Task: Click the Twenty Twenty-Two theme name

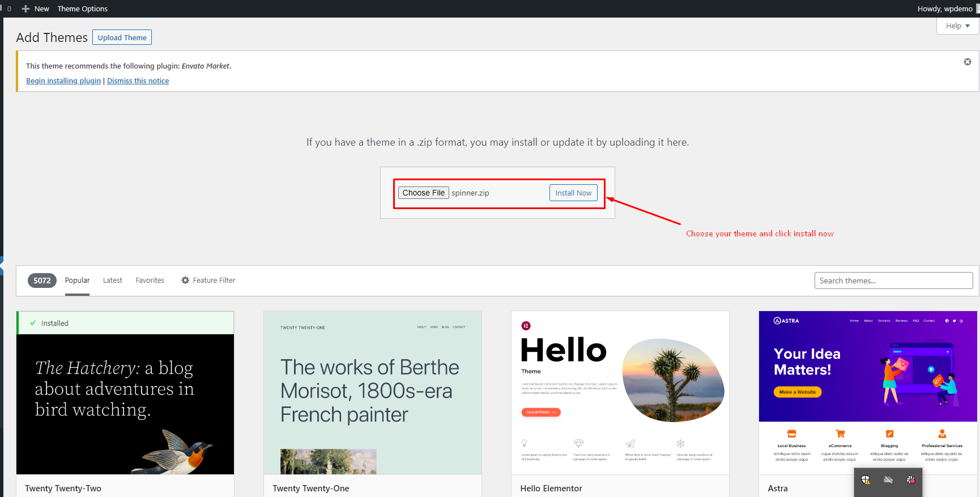Action: tap(63, 488)
